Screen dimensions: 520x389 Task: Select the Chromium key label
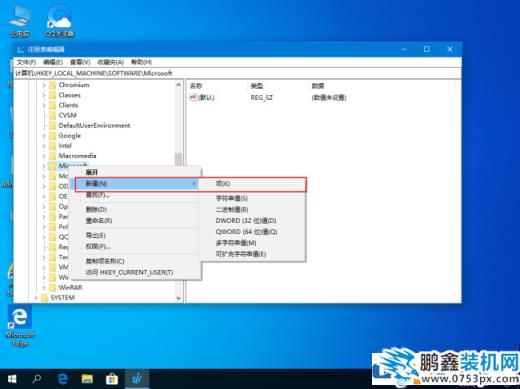click(x=74, y=85)
